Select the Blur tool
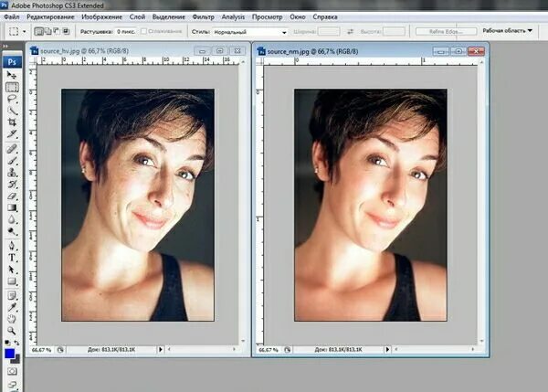The height and width of the screenshot is (392, 548). [12, 219]
